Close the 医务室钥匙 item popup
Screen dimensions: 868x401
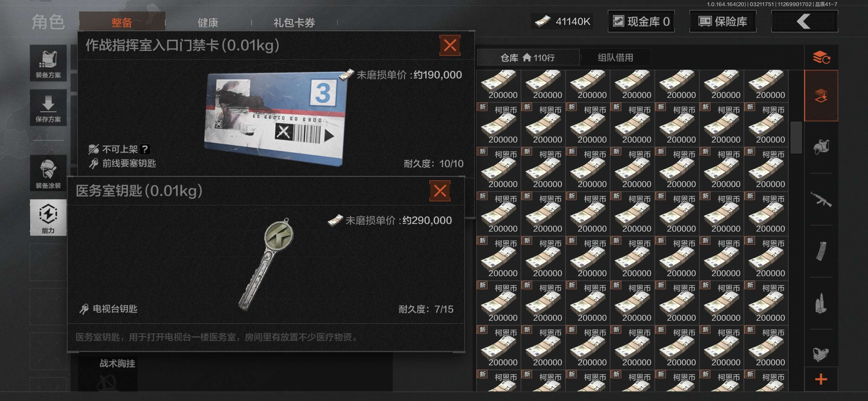(440, 191)
